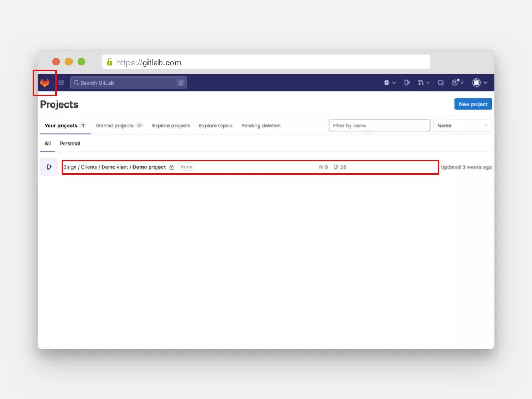
Task: Open the Help menu dropdown
Action: (457, 83)
